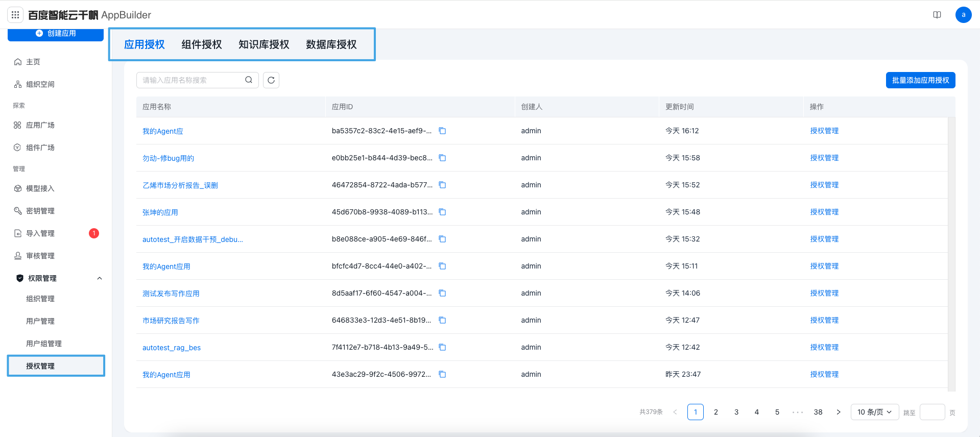Open the 张坤的应用 application link
980x437 pixels.
pyautogui.click(x=160, y=212)
